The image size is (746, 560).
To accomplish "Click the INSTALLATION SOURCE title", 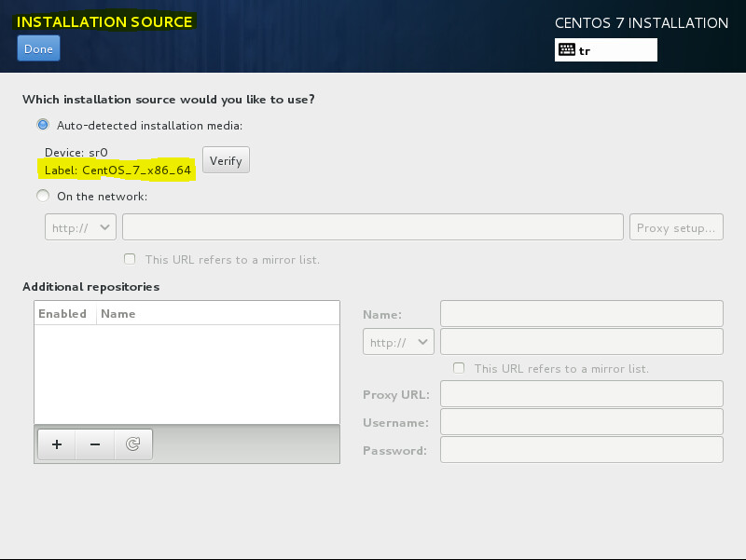I will click(104, 21).
